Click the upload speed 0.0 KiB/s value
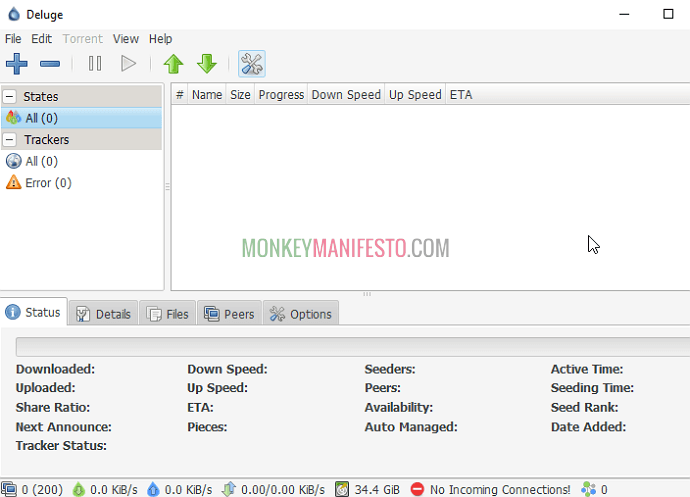Screen dimensions: 690x497 tap(188, 490)
